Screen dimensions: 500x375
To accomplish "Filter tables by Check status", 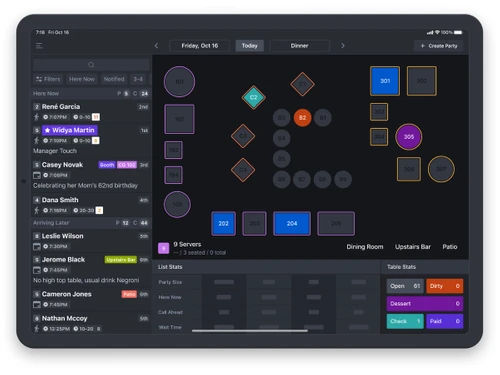I will click(405, 321).
